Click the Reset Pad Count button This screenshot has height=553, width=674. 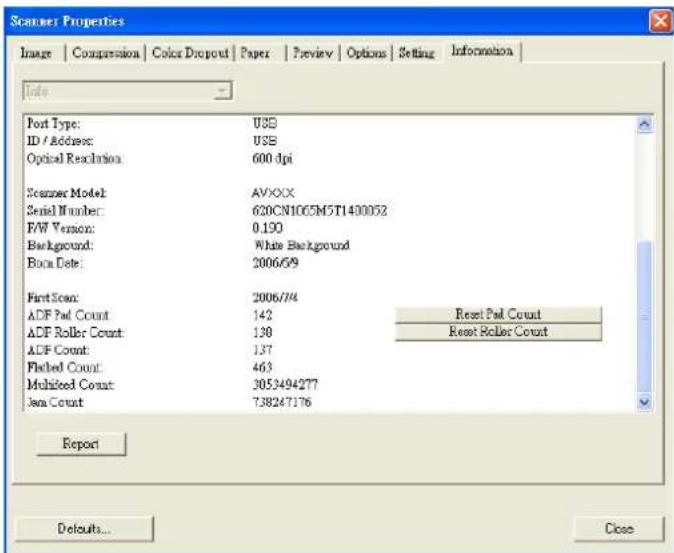coord(498,314)
